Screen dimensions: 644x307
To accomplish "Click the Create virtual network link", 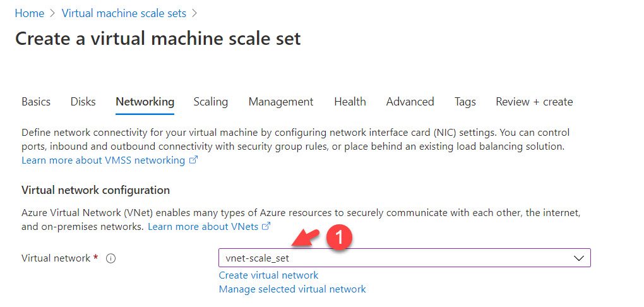I will [268, 275].
